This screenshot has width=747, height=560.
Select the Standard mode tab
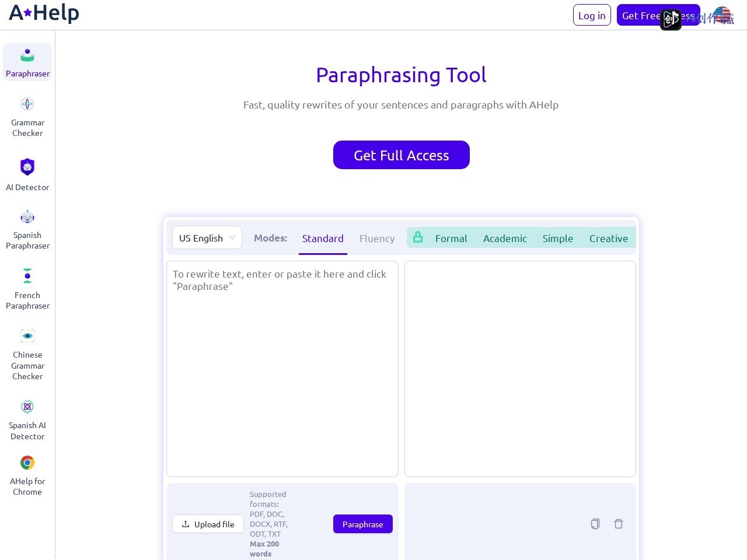click(323, 238)
